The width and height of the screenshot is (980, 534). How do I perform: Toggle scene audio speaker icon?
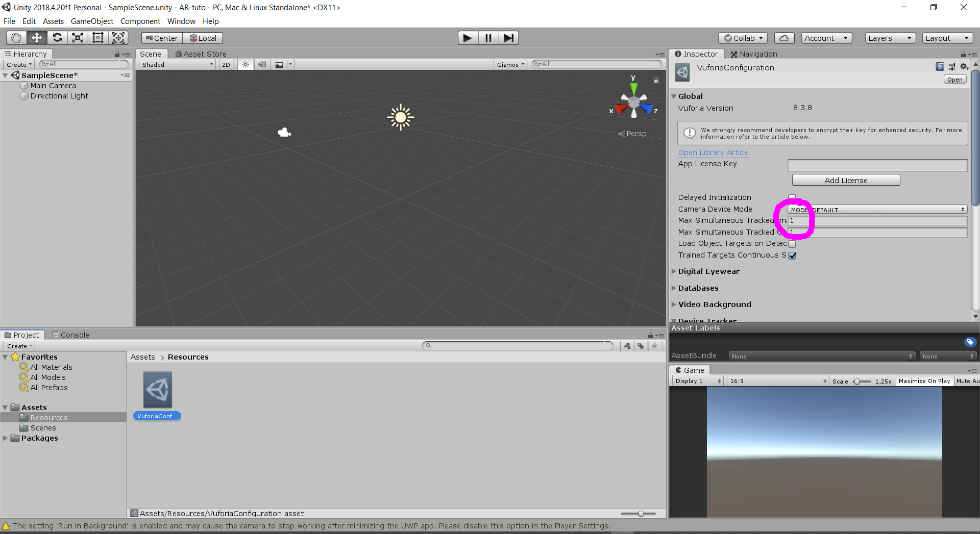tap(262, 65)
